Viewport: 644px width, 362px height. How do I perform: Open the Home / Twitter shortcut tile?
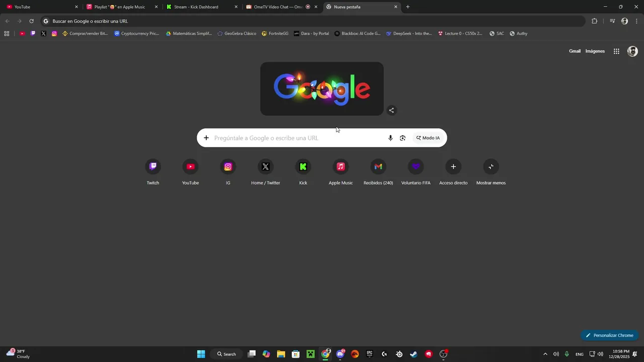point(266,172)
